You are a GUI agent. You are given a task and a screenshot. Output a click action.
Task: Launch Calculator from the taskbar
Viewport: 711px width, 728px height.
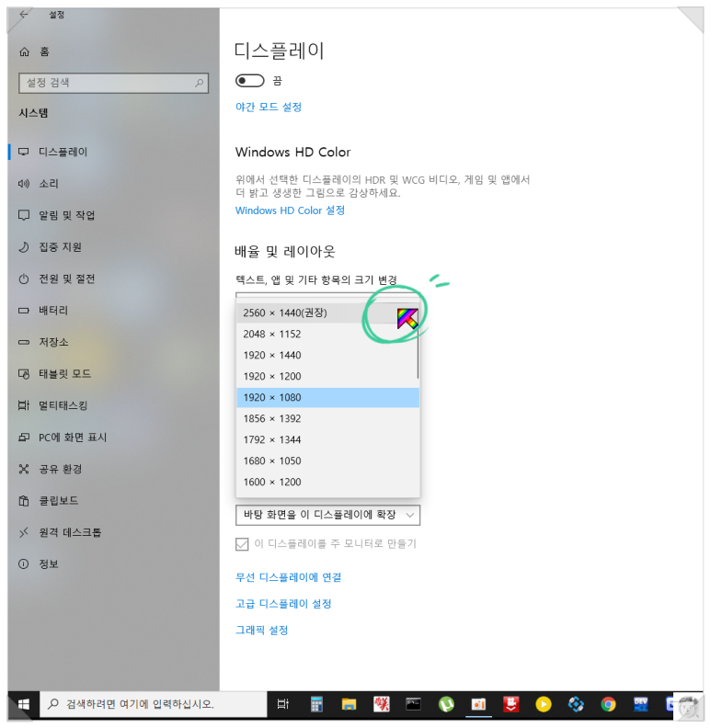(x=316, y=704)
